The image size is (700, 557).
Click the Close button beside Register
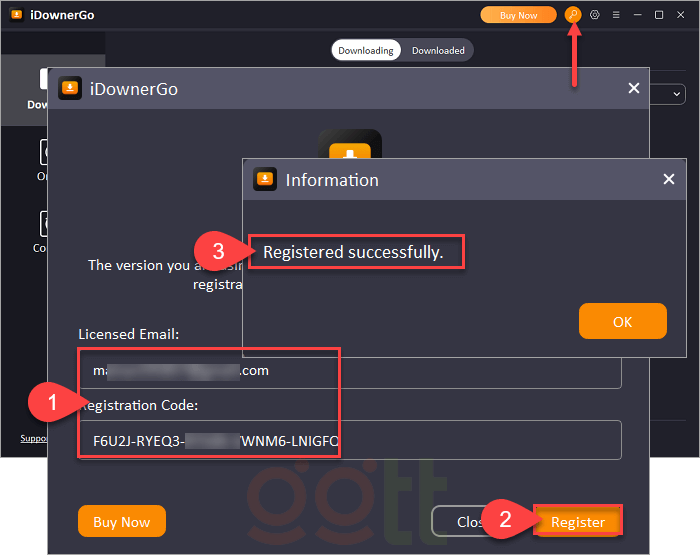click(x=465, y=522)
